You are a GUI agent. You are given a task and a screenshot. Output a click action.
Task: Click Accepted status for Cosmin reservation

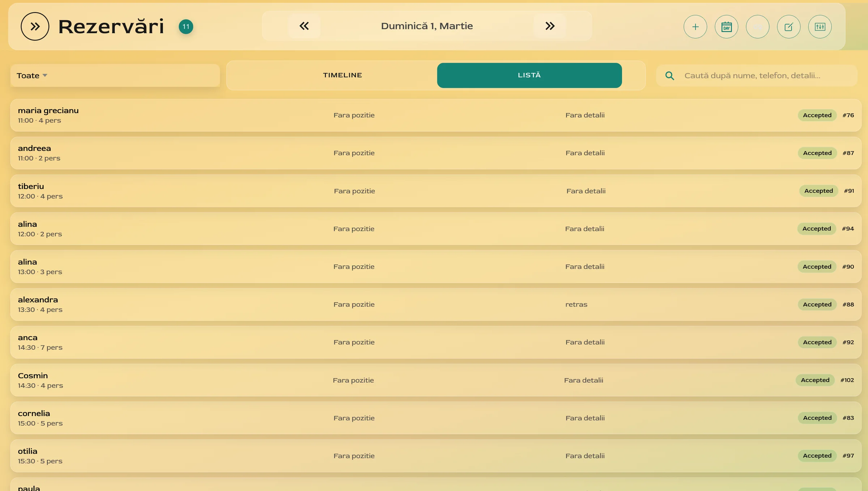point(815,380)
